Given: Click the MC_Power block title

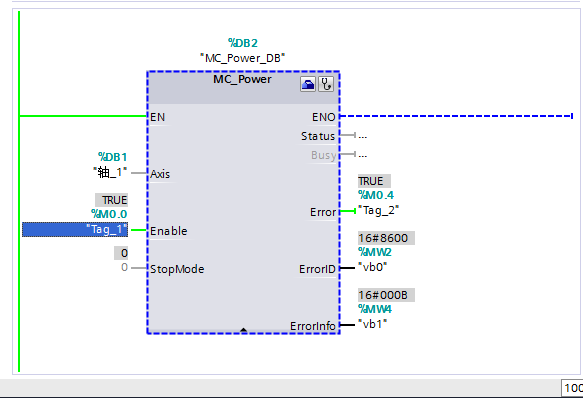Looking at the screenshot, I should 242,79.
